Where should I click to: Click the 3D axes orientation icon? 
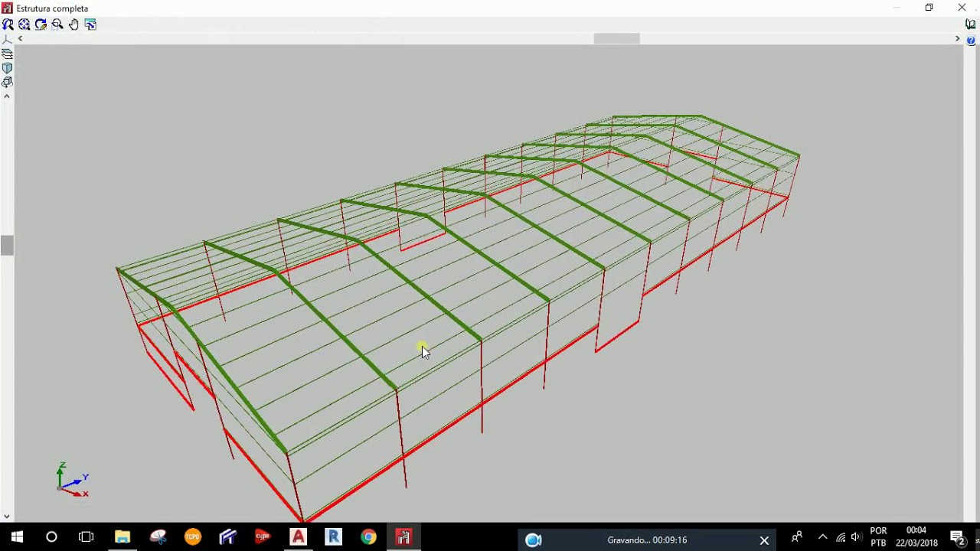tap(7, 39)
